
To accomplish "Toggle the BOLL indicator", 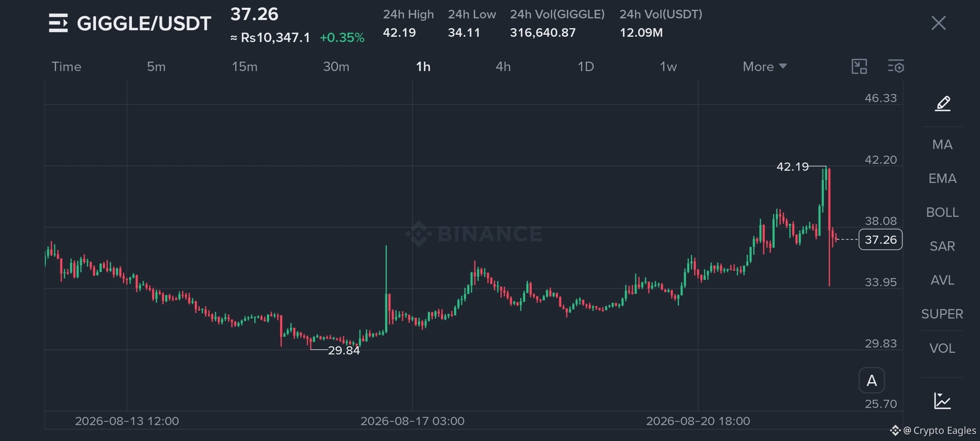I will (942, 212).
